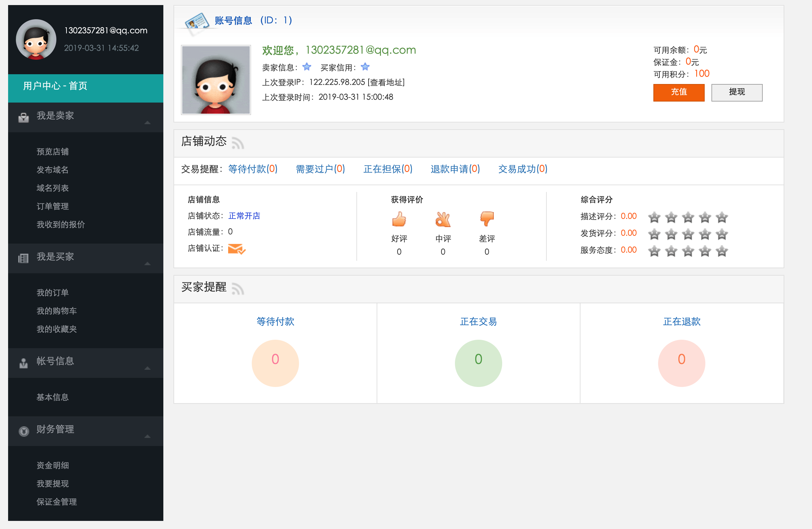Collapse the 财务管理 section arrow
This screenshot has height=529, width=812.
pyautogui.click(x=147, y=436)
